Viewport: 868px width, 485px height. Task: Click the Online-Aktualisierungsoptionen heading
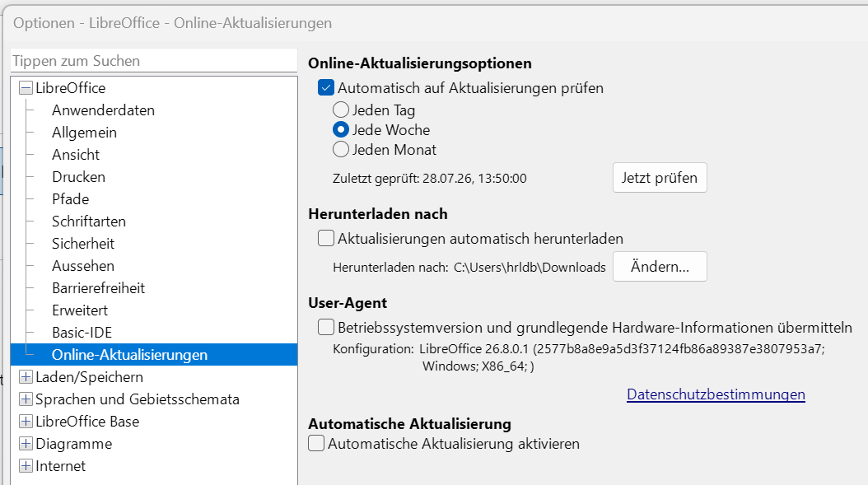pos(420,63)
